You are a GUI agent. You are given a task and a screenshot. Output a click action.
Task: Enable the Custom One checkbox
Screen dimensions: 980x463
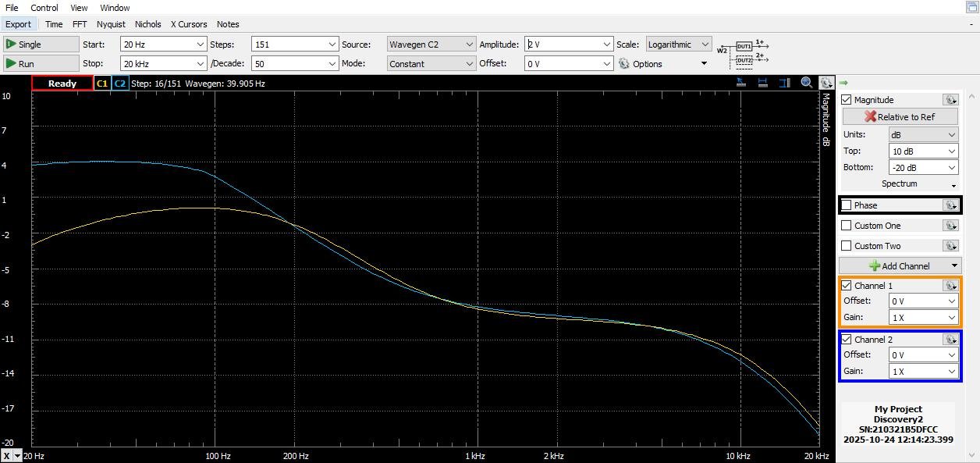coord(847,226)
